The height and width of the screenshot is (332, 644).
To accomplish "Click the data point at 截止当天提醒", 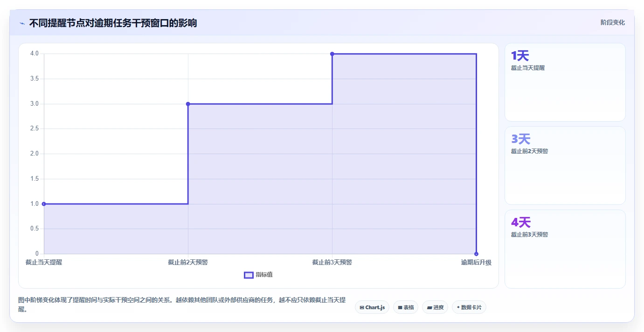I will tap(44, 204).
